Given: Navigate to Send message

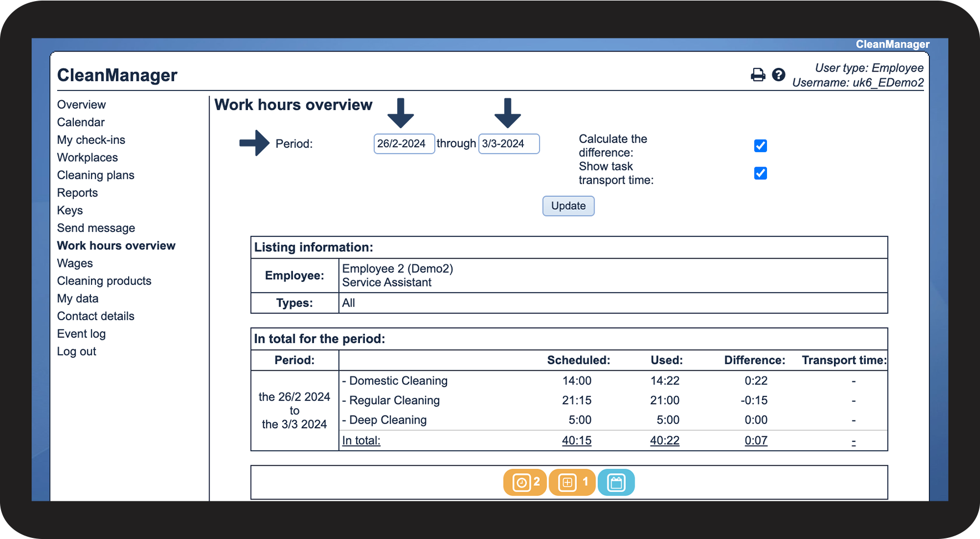Looking at the screenshot, I should (x=96, y=228).
